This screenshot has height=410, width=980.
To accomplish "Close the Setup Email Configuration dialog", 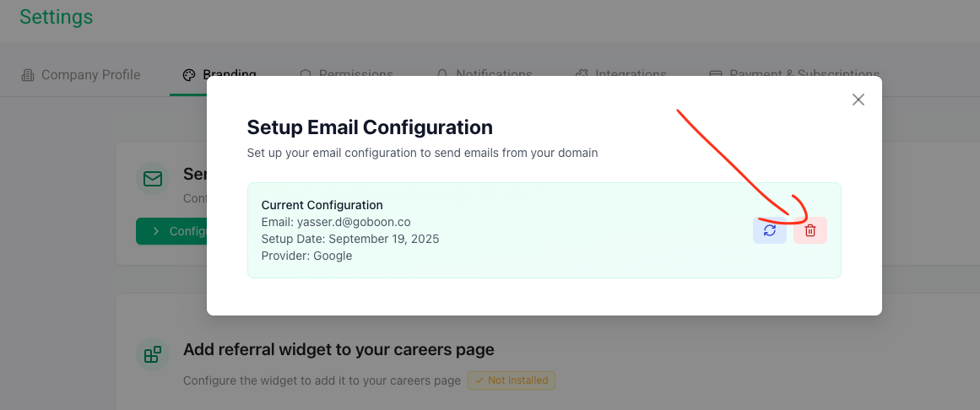I will 858,100.
